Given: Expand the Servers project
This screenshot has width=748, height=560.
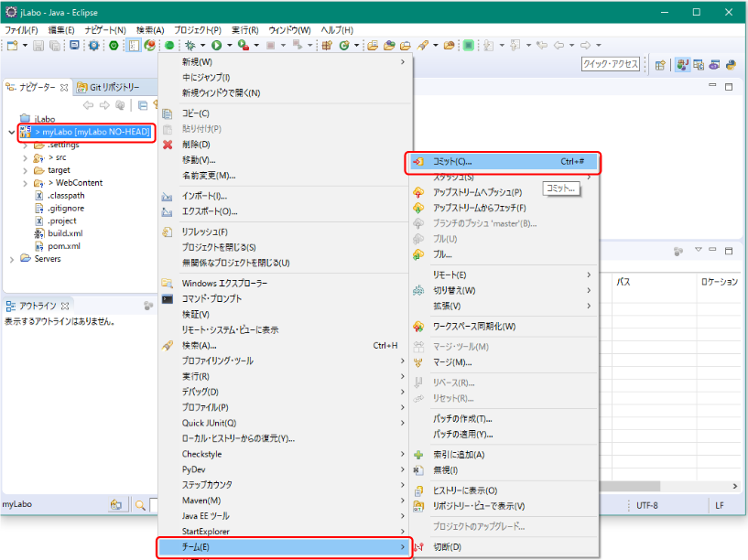Looking at the screenshot, I should 12,259.
